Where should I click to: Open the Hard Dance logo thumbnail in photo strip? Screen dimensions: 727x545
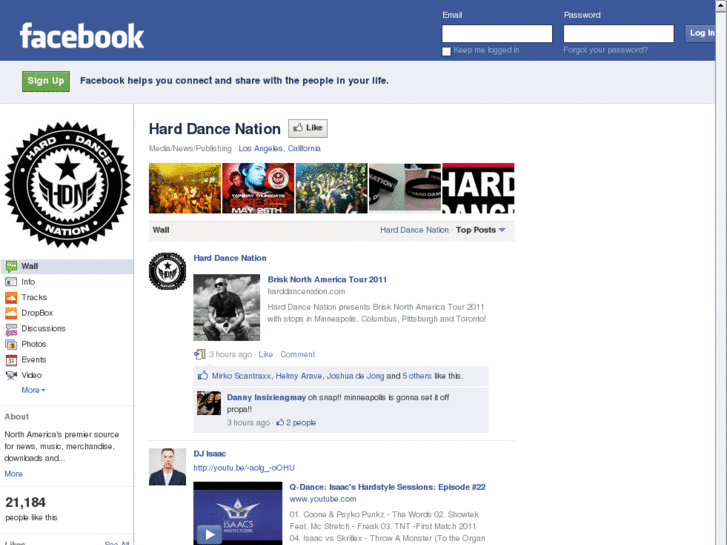coord(478,188)
